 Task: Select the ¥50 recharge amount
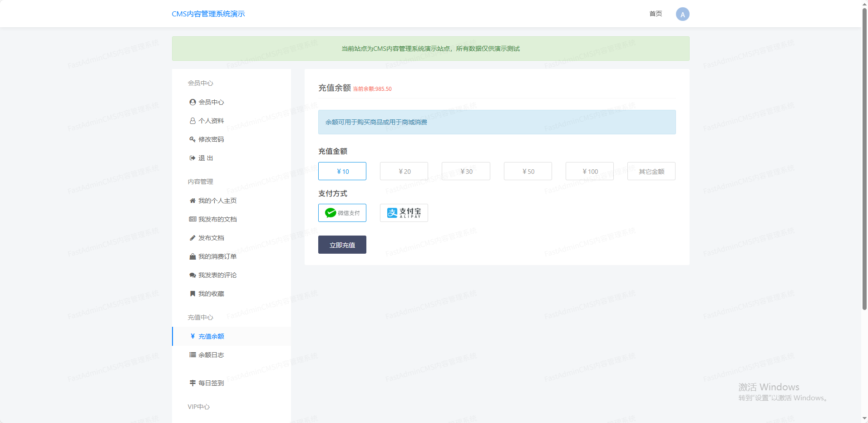tap(528, 171)
